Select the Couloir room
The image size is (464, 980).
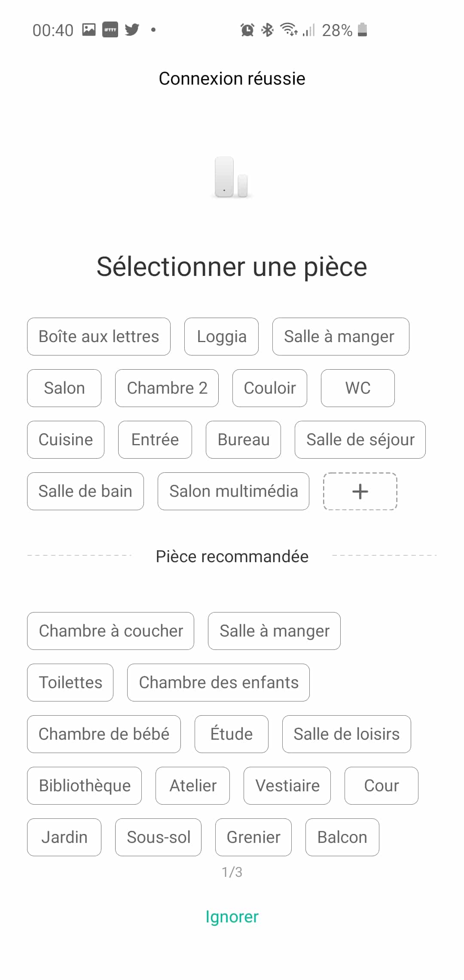(x=270, y=388)
